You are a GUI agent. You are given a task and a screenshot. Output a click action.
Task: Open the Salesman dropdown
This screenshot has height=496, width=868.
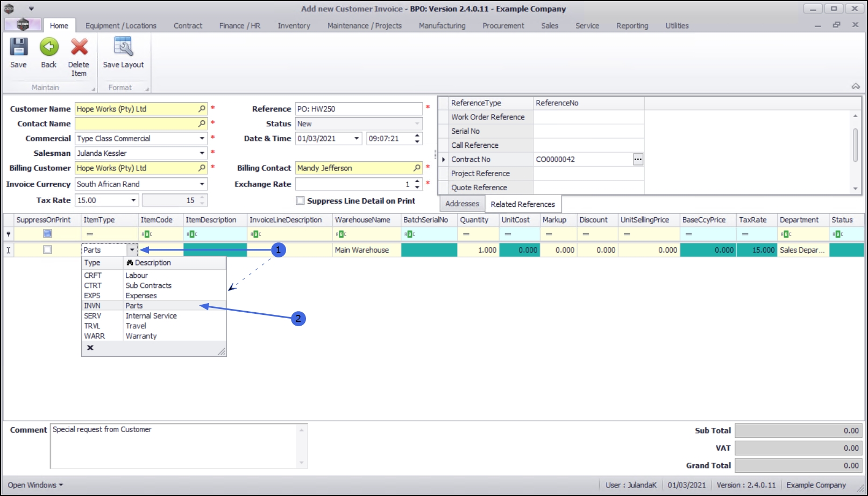[x=202, y=153]
